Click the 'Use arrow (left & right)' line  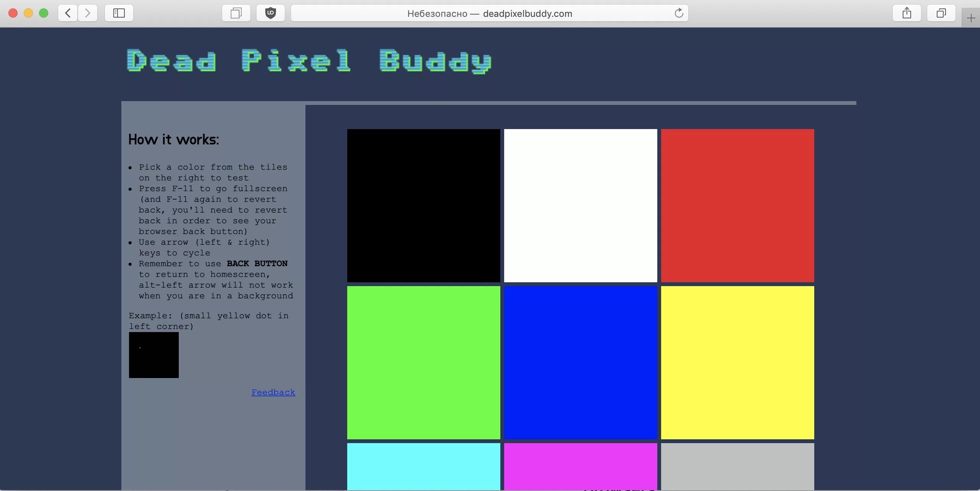click(x=204, y=242)
